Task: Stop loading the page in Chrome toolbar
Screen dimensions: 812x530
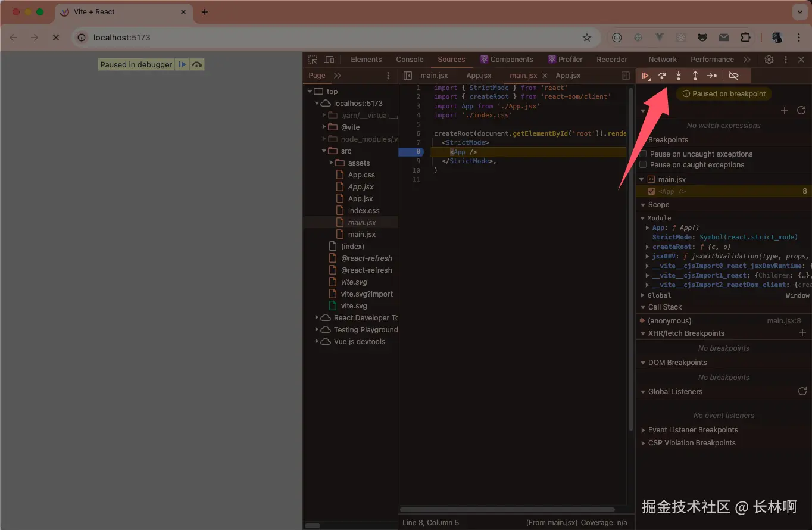Action: point(55,38)
